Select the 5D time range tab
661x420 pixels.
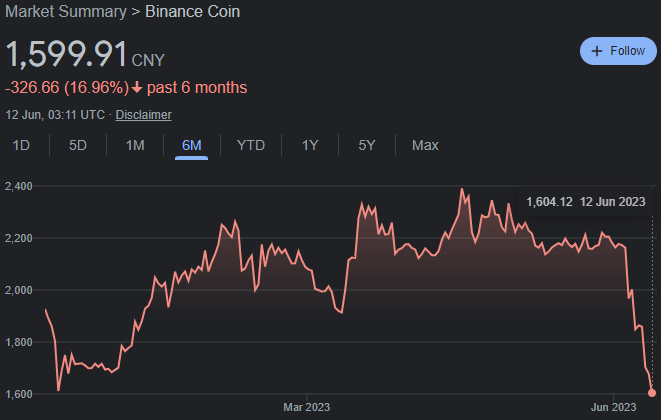(78, 145)
